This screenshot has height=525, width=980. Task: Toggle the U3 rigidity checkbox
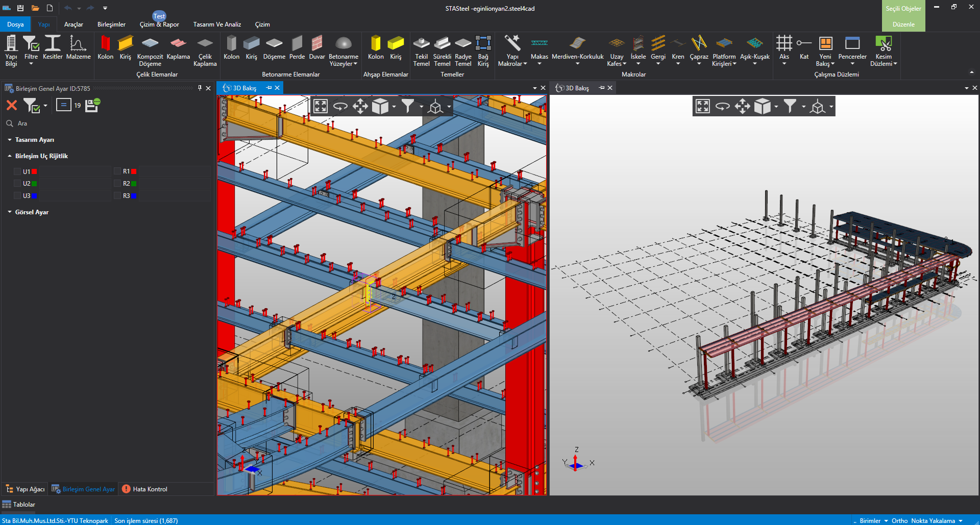pos(18,196)
